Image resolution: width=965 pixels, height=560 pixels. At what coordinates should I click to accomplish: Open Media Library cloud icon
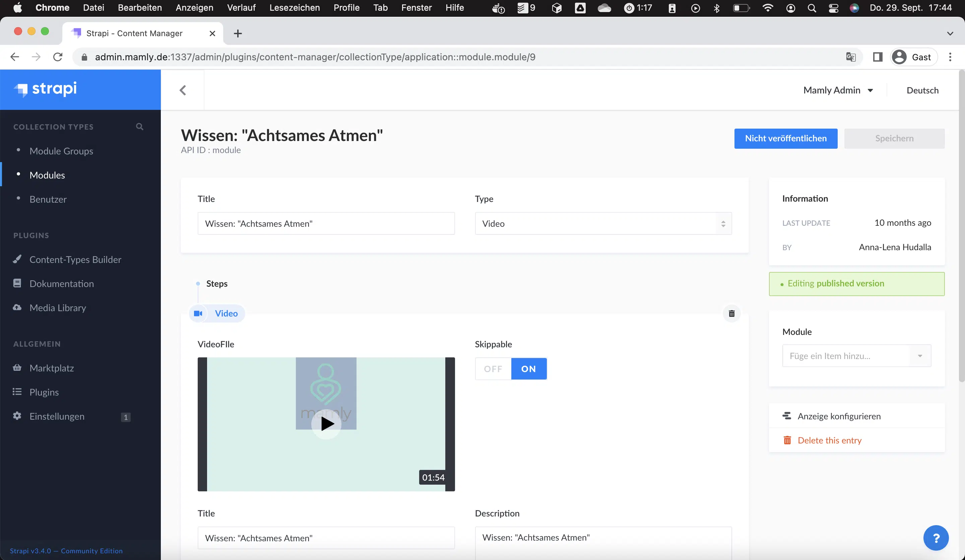click(x=17, y=307)
